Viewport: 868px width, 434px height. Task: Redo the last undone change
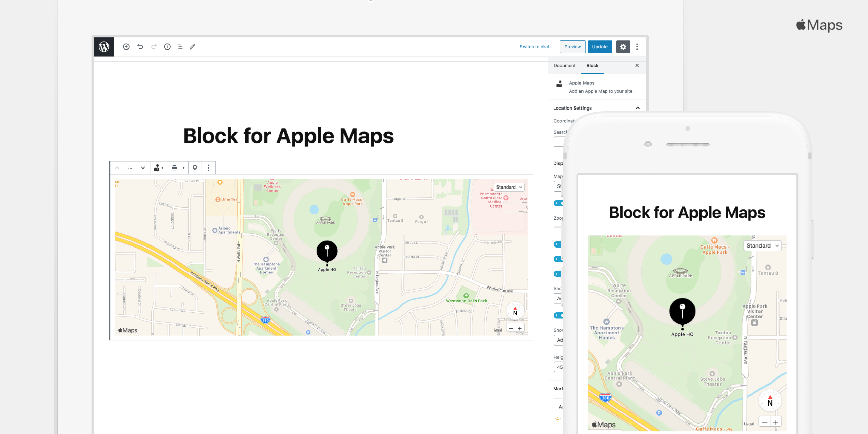(x=154, y=47)
